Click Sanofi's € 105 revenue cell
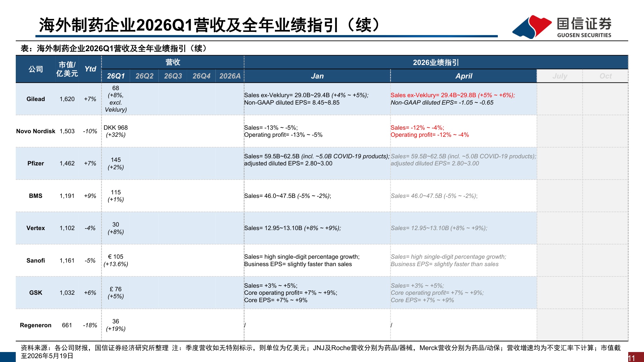The image size is (644, 362). click(116, 260)
